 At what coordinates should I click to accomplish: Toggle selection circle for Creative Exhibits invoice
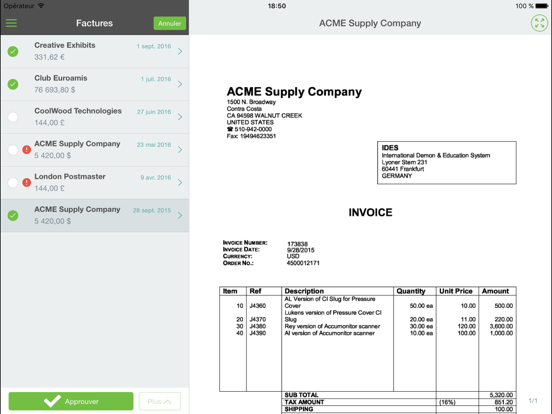click(13, 51)
